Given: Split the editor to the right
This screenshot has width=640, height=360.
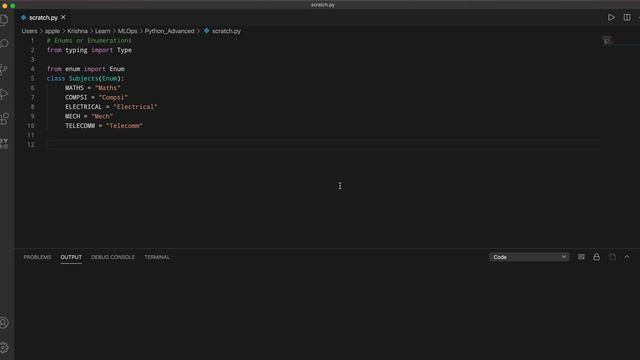Looking at the screenshot, I should [x=627, y=18].
